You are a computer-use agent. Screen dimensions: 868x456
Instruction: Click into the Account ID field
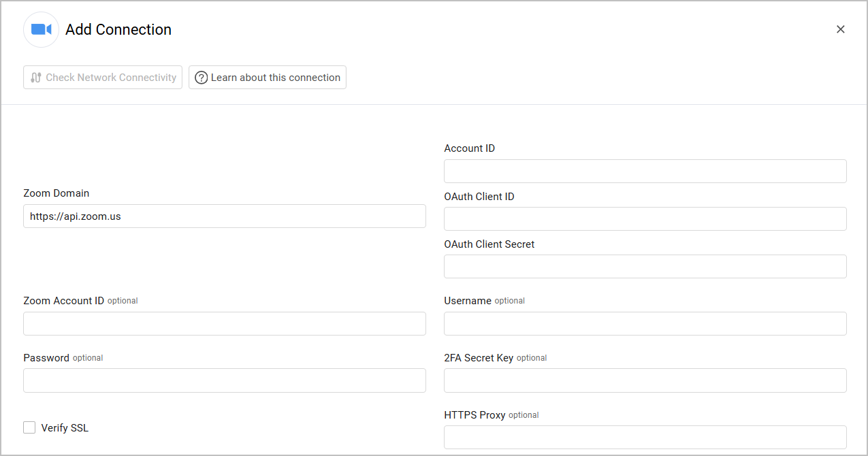[645, 171]
